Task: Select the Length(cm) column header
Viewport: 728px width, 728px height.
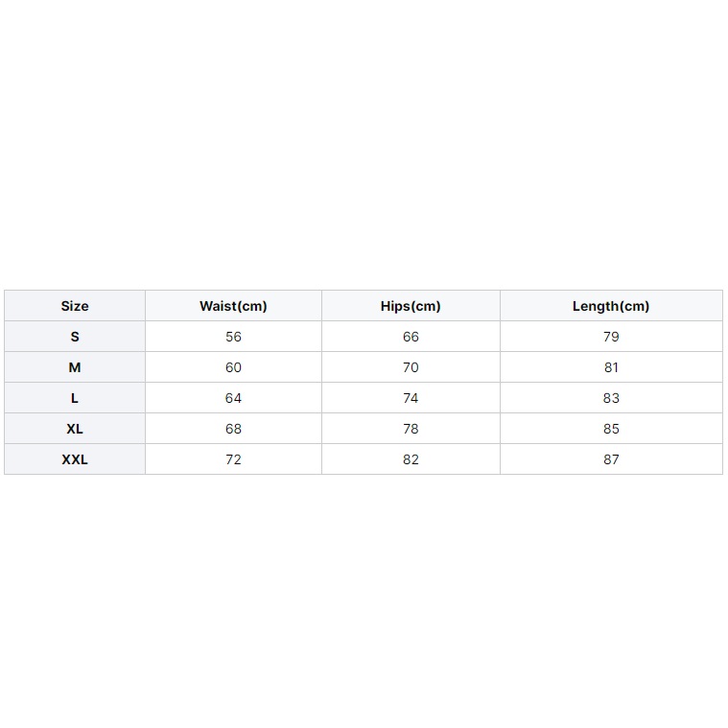Action: tap(611, 306)
